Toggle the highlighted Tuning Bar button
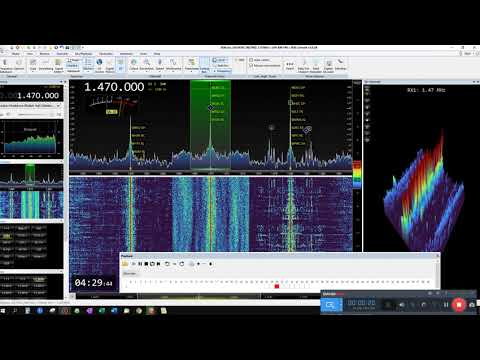This screenshot has width=480, height=360. [x=204, y=65]
